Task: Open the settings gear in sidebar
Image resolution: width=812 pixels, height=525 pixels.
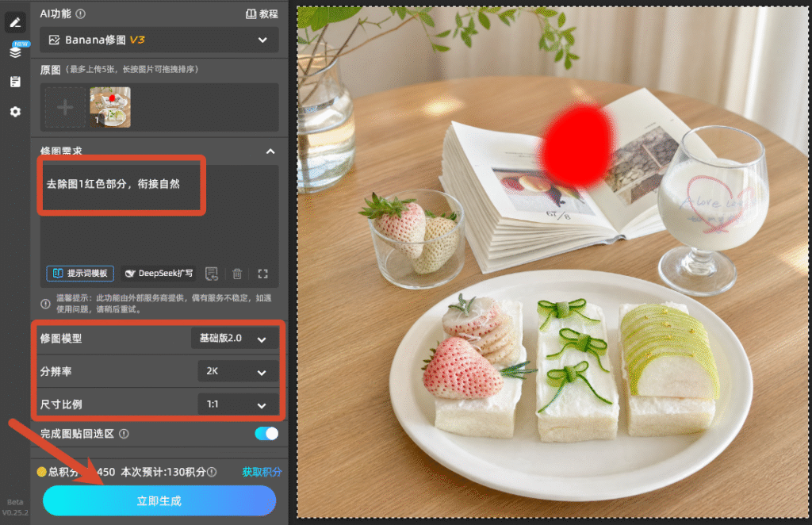Action: [15, 111]
